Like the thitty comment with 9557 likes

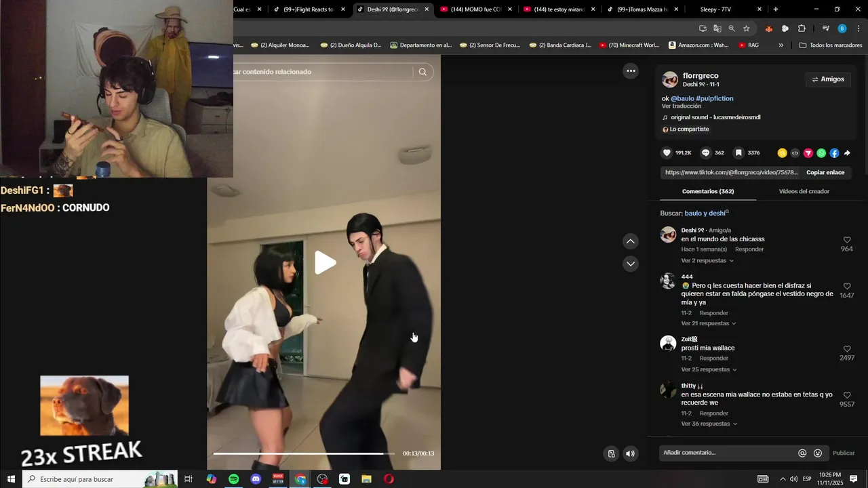pos(847,395)
